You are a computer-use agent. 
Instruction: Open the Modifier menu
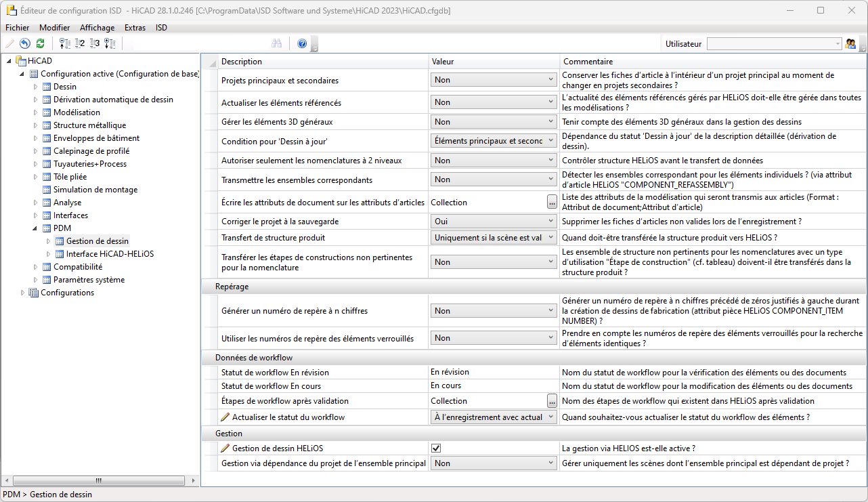(55, 28)
